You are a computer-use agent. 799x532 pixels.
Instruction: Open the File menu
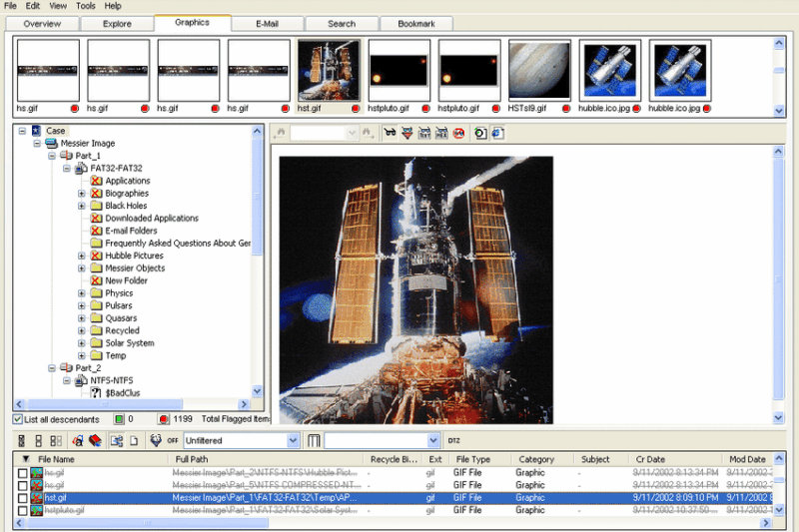[x=10, y=6]
